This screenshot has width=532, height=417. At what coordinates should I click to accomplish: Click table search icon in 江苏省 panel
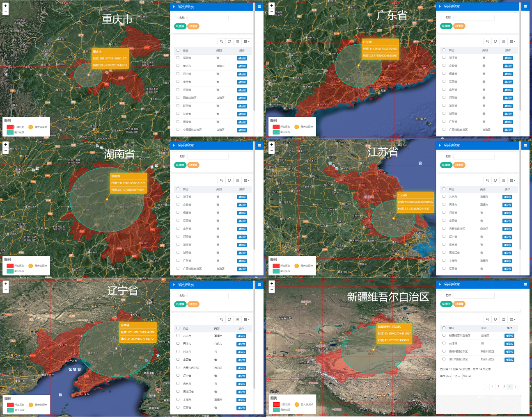(487, 180)
